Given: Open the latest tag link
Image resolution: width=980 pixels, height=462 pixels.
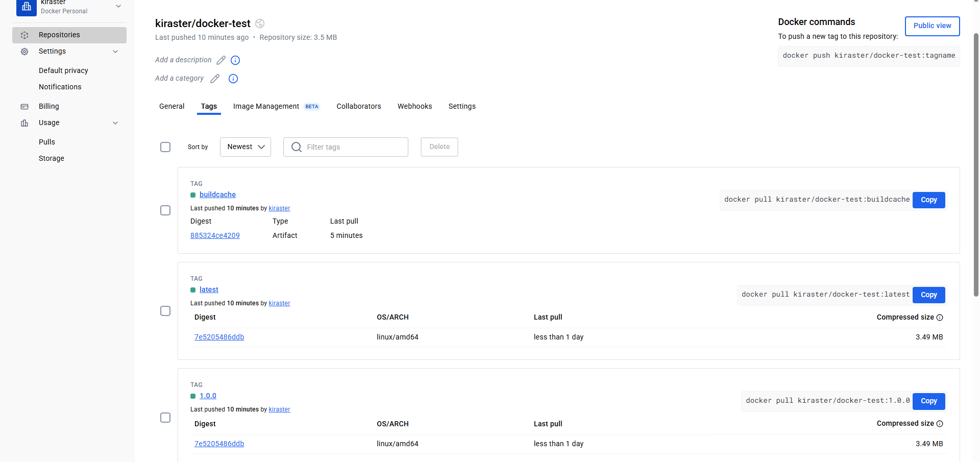Looking at the screenshot, I should point(209,289).
